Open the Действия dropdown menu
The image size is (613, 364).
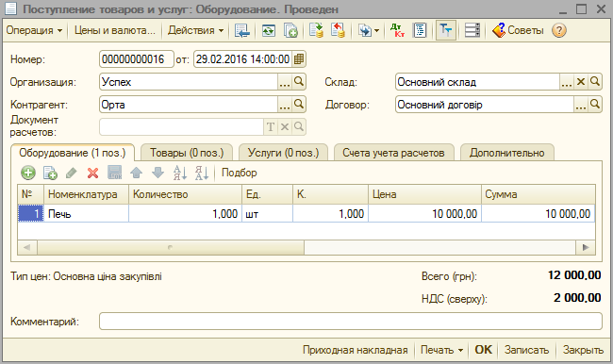click(195, 30)
